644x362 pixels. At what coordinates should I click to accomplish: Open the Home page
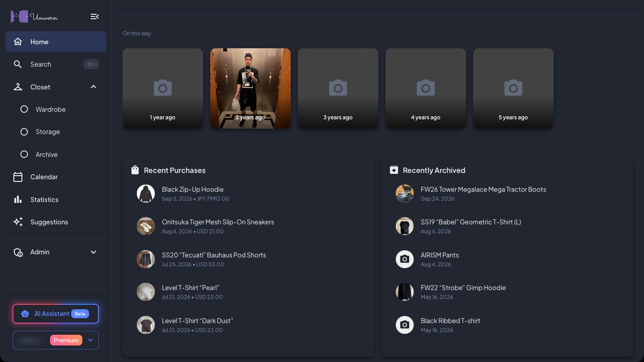point(55,42)
